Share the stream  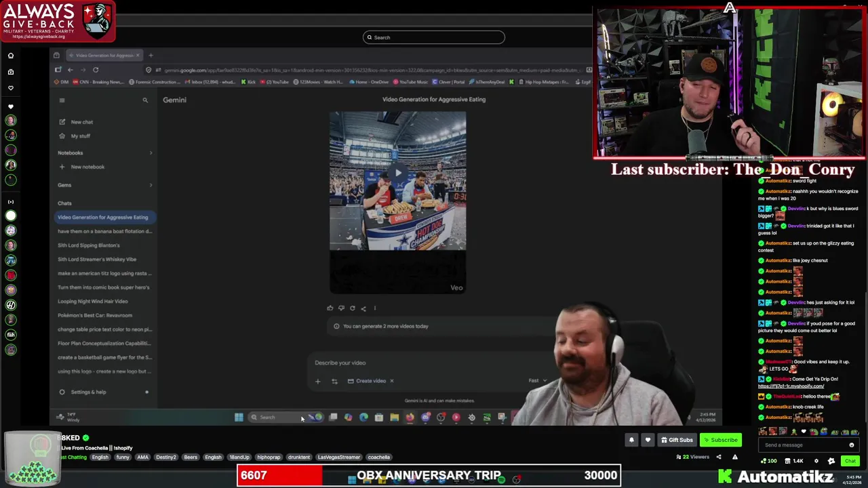(719, 457)
